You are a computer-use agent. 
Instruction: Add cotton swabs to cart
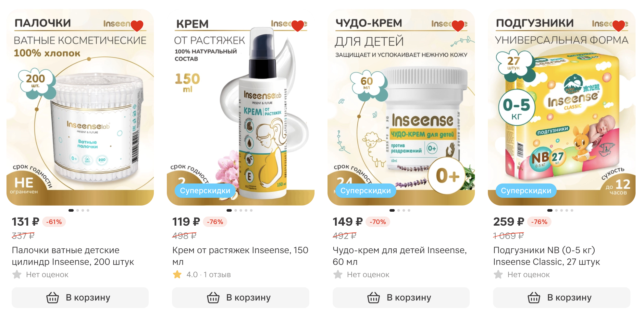pyautogui.click(x=80, y=298)
